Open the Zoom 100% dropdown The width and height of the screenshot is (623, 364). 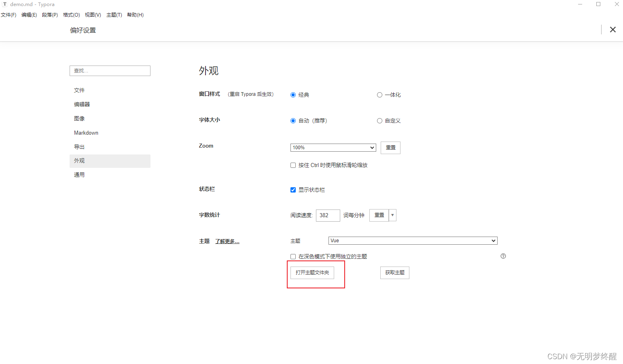tap(333, 148)
